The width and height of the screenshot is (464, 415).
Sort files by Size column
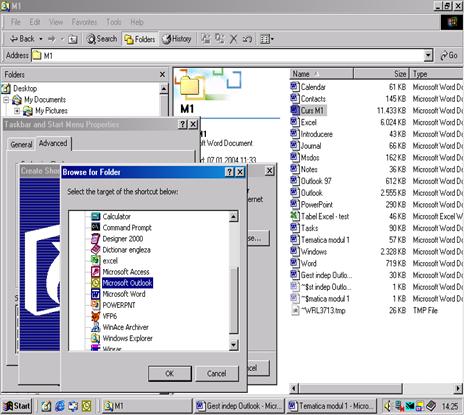(382, 74)
